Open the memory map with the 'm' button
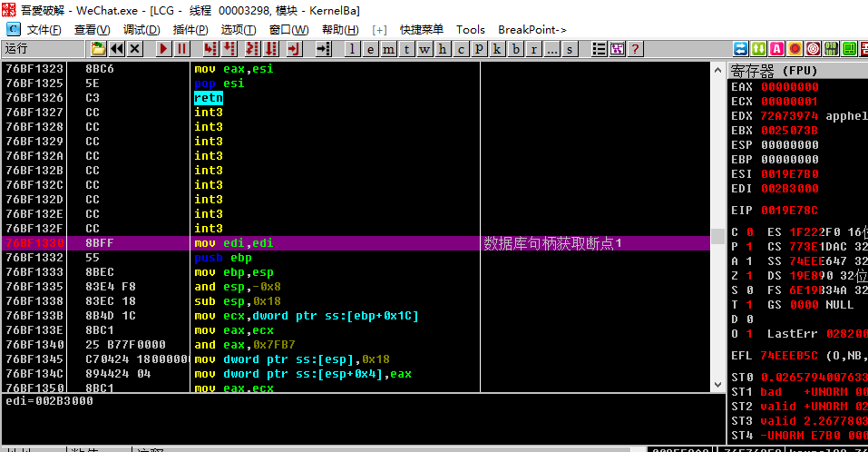868x452 pixels. pos(388,49)
